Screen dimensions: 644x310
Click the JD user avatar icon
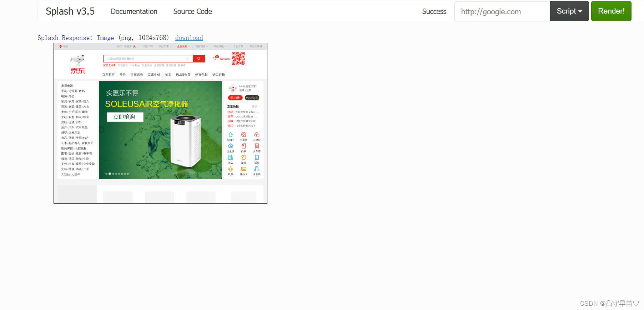click(x=232, y=88)
